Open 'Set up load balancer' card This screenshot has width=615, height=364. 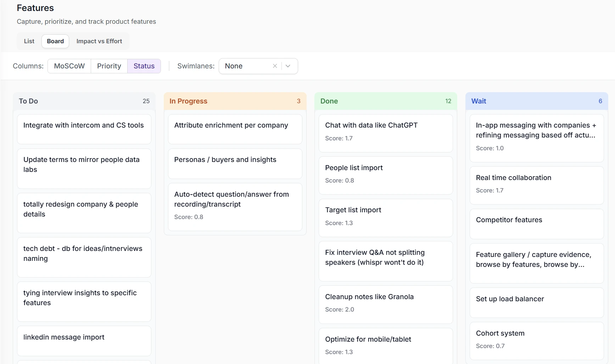[x=537, y=303]
